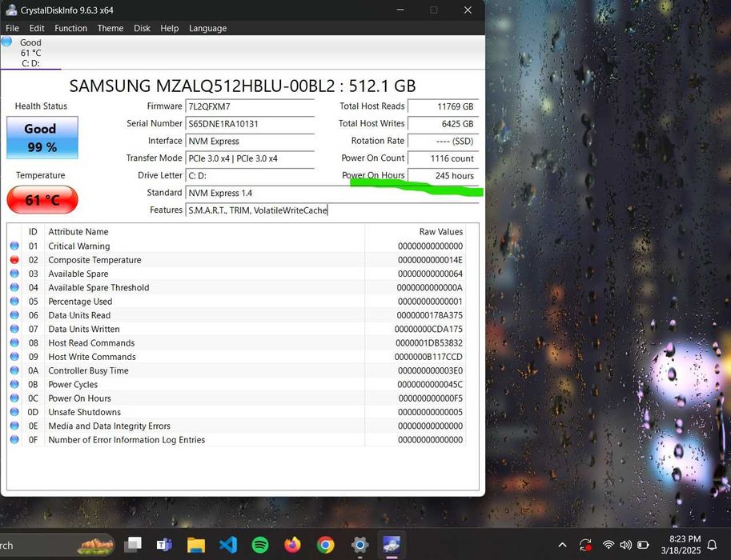
Task: Click the status icon of Data Units Read
Action: [14, 315]
